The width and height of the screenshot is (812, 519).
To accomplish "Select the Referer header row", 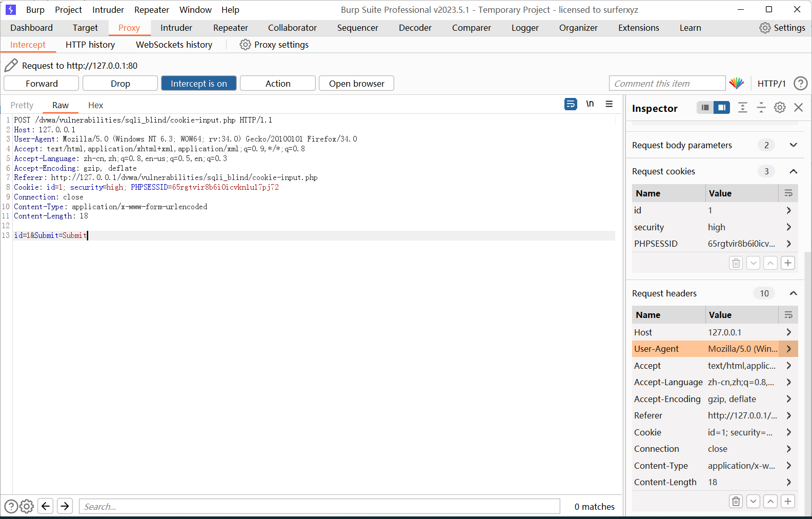I will pos(715,415).
